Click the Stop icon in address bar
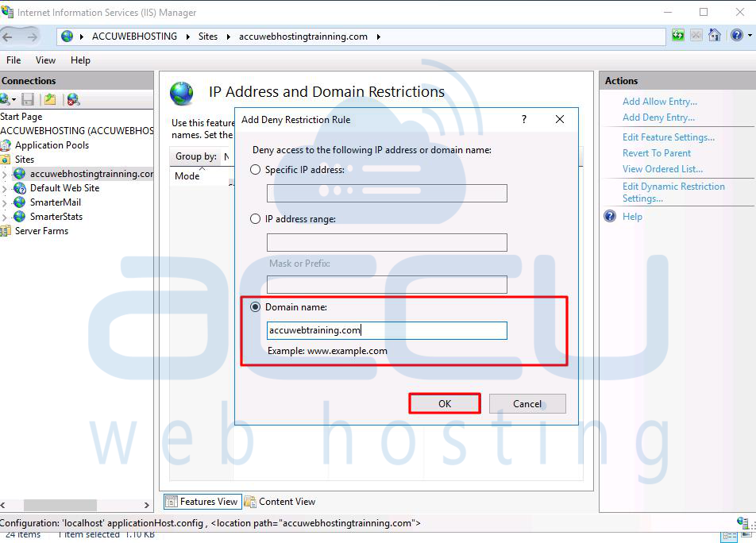 (696, 35)
